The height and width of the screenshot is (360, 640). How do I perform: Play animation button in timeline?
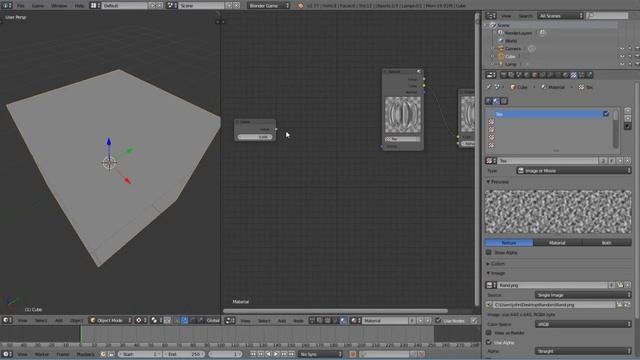click(x=276, y=354)
